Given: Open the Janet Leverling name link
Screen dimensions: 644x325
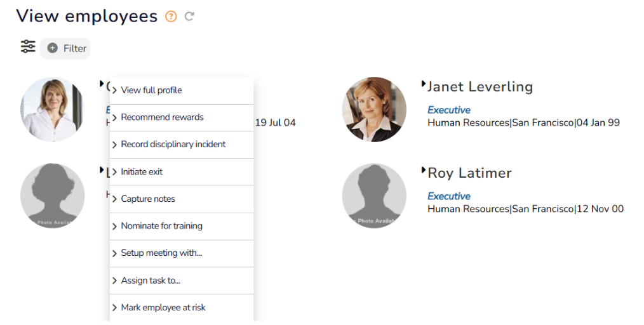Looking at the screenshot, I should click(480, 87).
